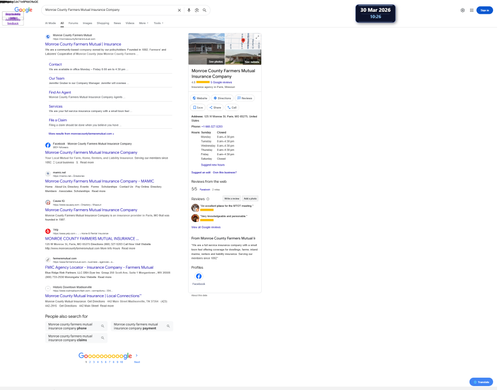
Task: Click the Facebook result favicon
Action: pyautogui.click(x=48, y=145)
